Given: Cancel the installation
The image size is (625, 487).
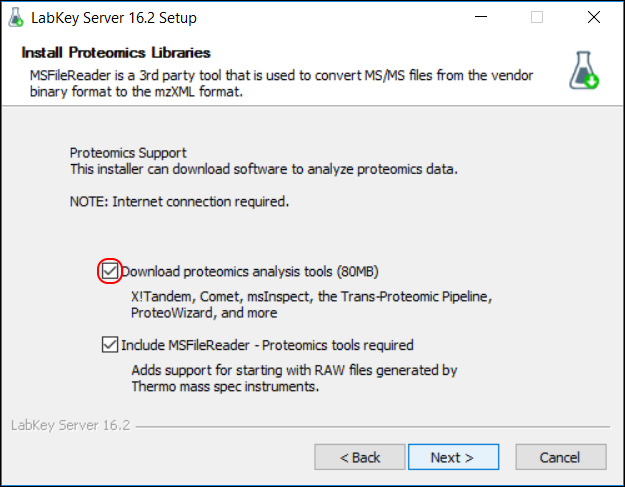Looking at the screenshot, I should [x=561, y=457].
